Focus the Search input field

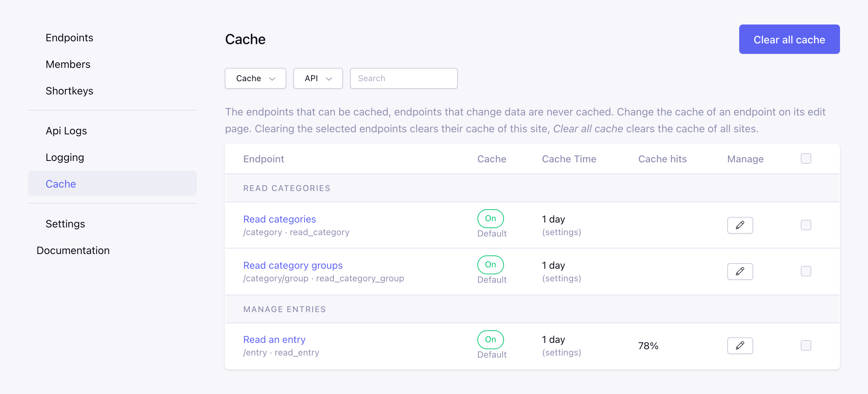(404, 78)
